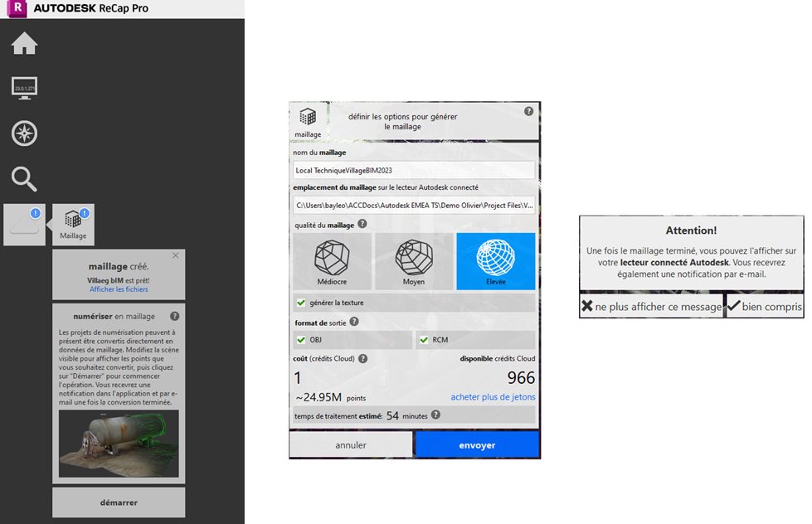Select 'Moyen' mesh quality
Screen dimensions: 812x524
coord(414,261)
